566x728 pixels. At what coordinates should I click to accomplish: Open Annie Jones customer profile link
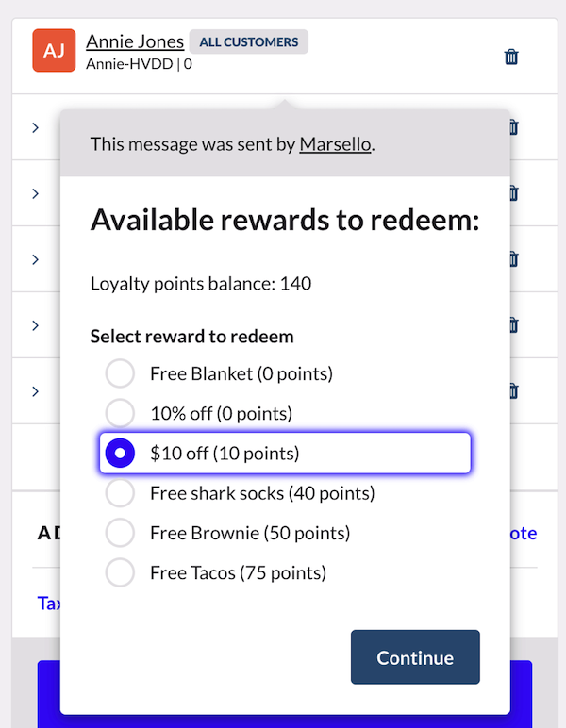point(135,41)
